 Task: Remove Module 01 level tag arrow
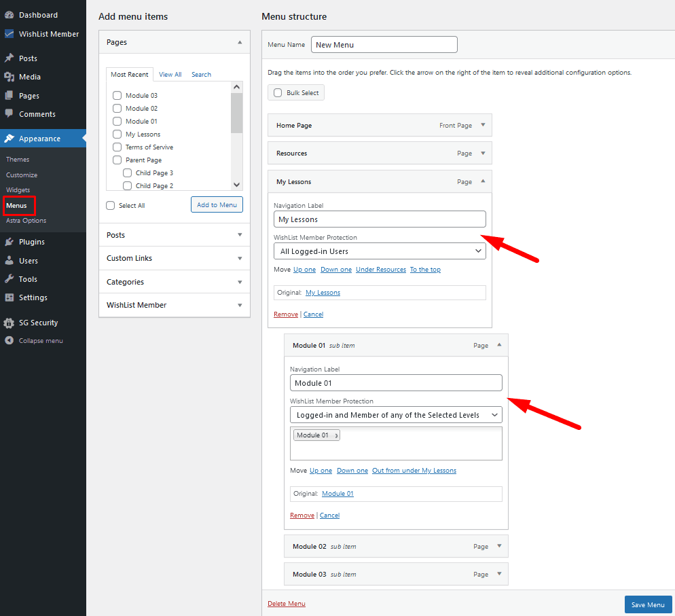click(336, 435)
